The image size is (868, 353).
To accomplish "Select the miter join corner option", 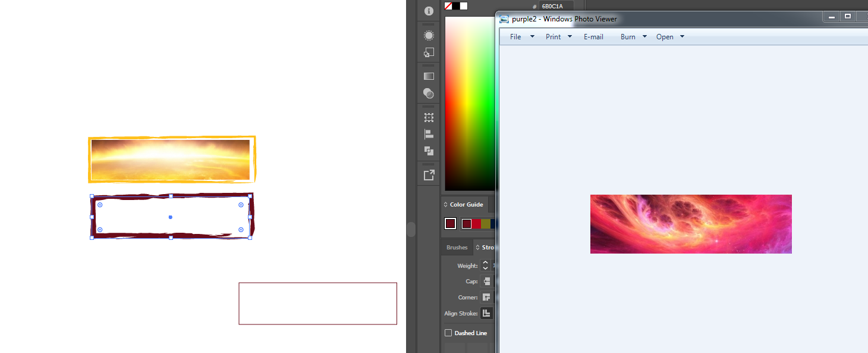I will (486, 298).
